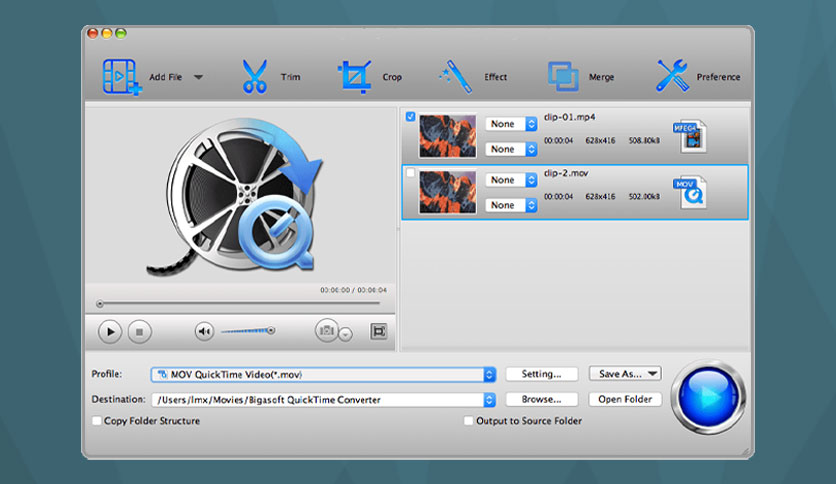Expand the Save As dropdown button
Viewport: 836px width, 484px height.
[x=625, y=374]
